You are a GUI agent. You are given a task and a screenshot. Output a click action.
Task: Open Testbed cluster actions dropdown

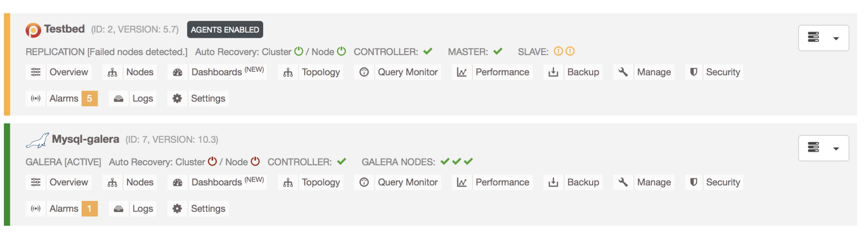pyautogui.click(x=823, y=38)
